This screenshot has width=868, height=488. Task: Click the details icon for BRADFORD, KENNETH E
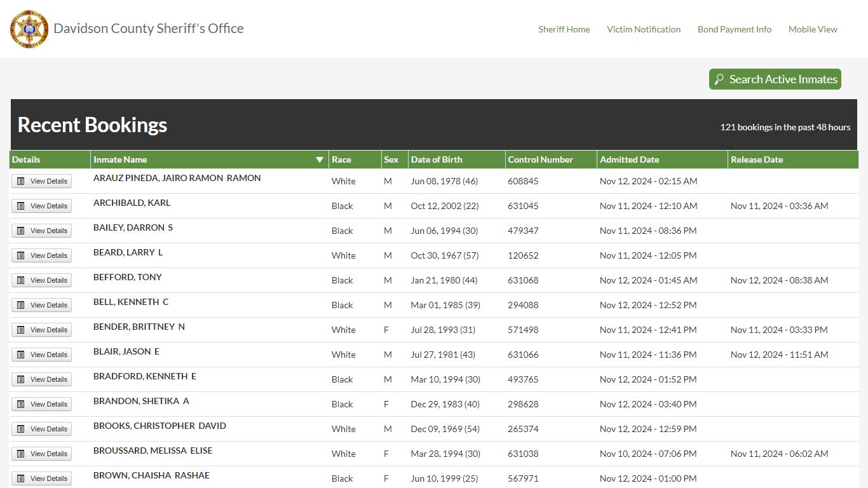coord(21,379)
